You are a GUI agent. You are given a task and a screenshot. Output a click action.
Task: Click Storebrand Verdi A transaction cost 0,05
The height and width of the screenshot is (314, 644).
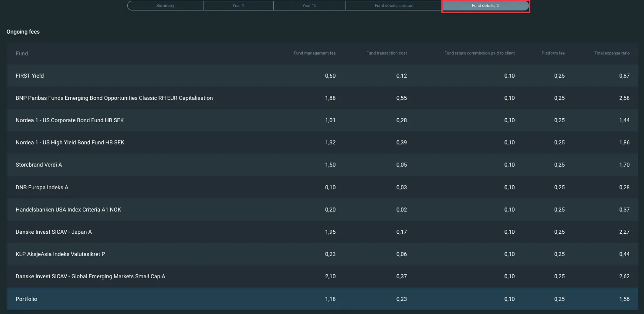[402, 165]
